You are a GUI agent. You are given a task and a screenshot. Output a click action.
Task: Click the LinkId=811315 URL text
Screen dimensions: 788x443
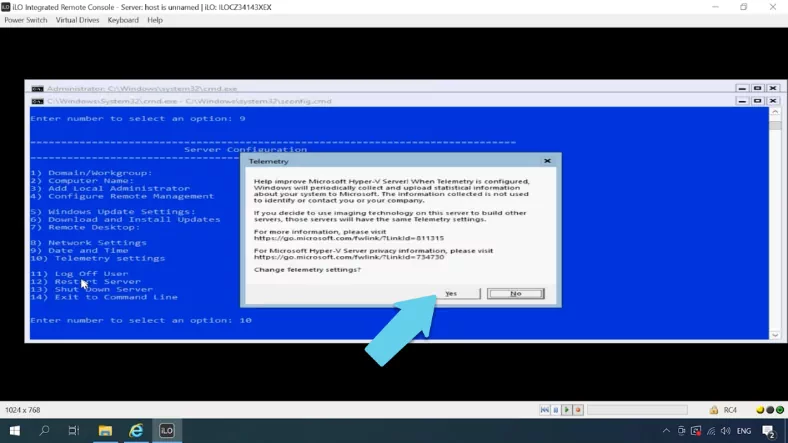pyautogui.click(x=349, y=238)
